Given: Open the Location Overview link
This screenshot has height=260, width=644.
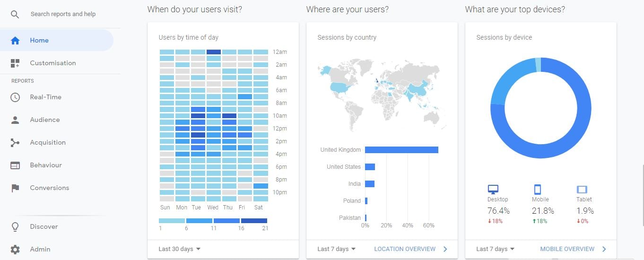Looking at the screenshot, I should coord(405,249).
